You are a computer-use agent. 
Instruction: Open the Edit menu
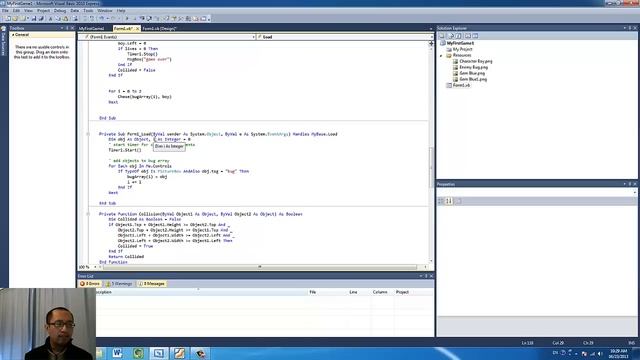[16, 11]
